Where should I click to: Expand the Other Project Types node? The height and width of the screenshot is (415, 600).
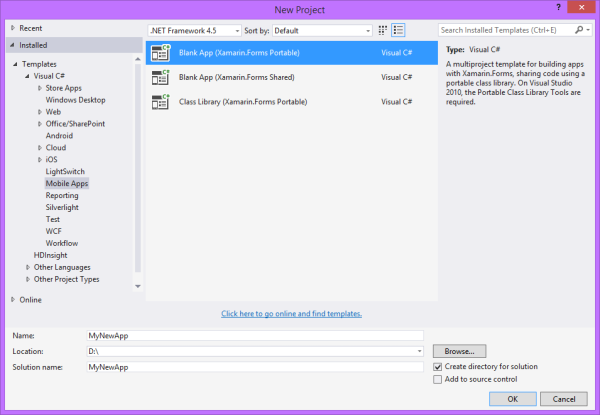click(x=28, y=279)
